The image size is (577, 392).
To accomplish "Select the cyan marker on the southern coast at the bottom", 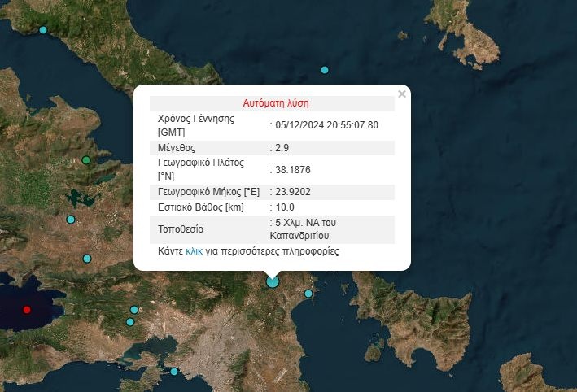I will pyautogui.click(x=174, y=372).
